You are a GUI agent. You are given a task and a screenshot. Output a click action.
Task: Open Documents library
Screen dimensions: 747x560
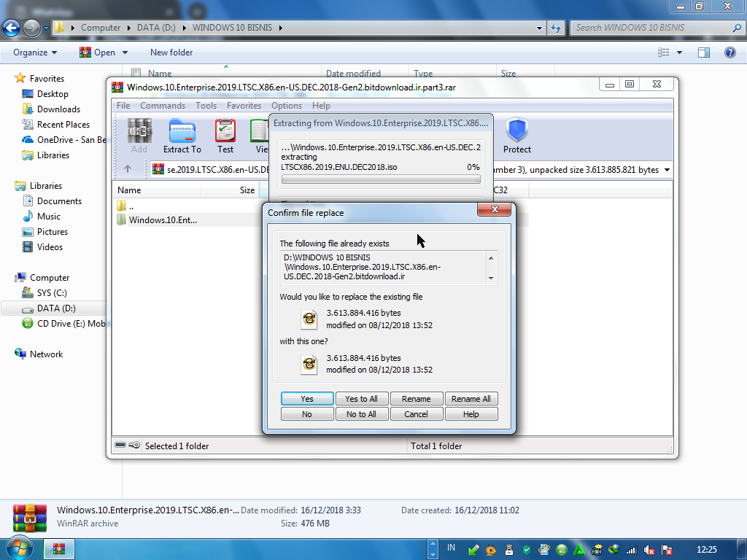click(52, 201)
